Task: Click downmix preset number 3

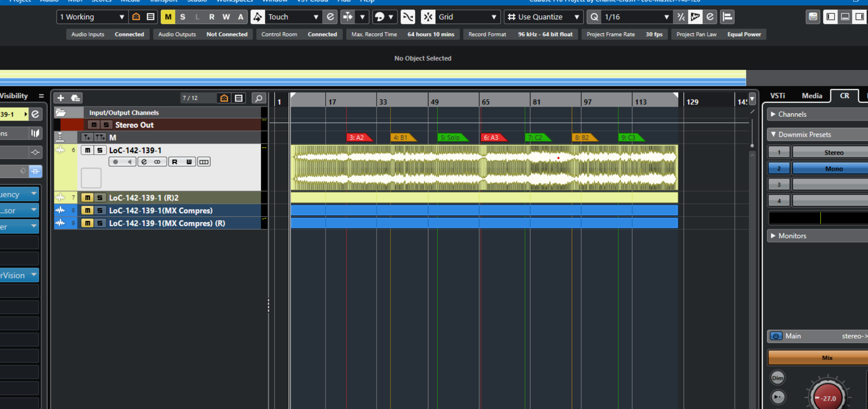Action: 779,184
